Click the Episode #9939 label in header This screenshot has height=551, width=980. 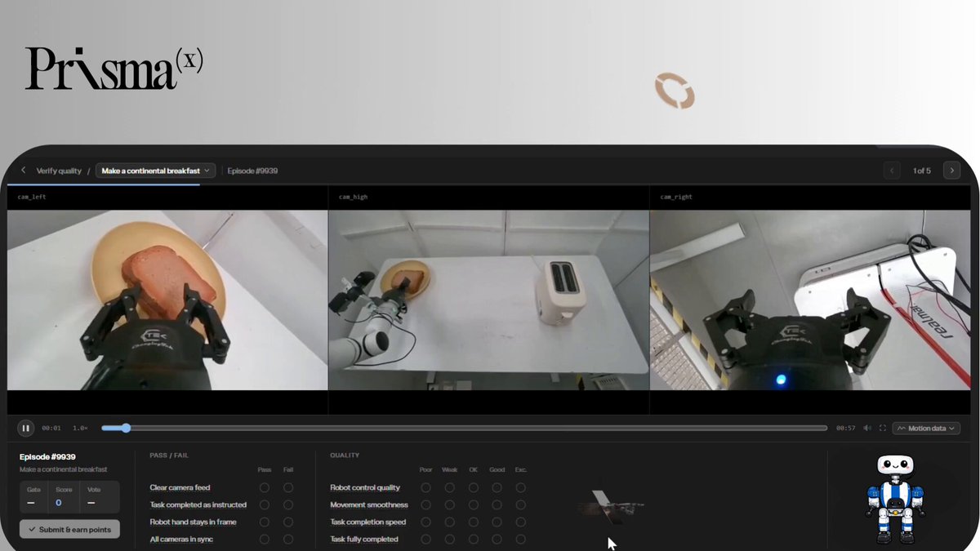tap(252, 171)
